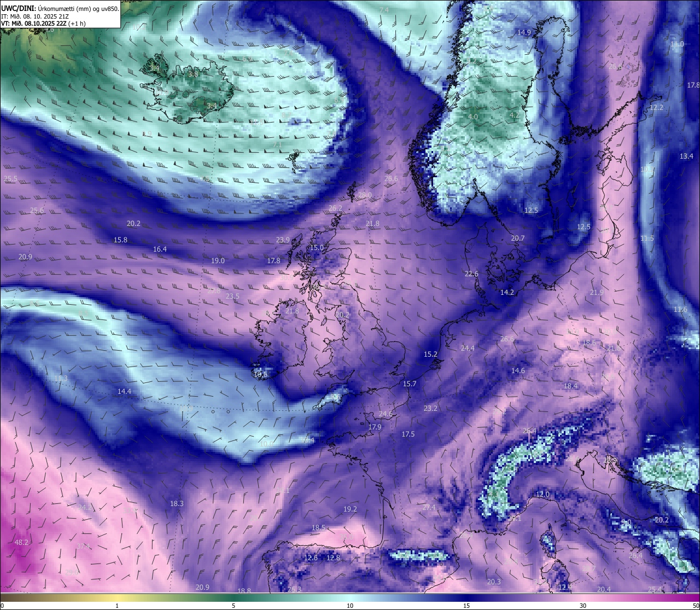Screen dimensions: 700x610
Task: Click the 'VT: Mið. 08.10.2025 22Z' valid-time line
Action: click(x=43, y=24)
